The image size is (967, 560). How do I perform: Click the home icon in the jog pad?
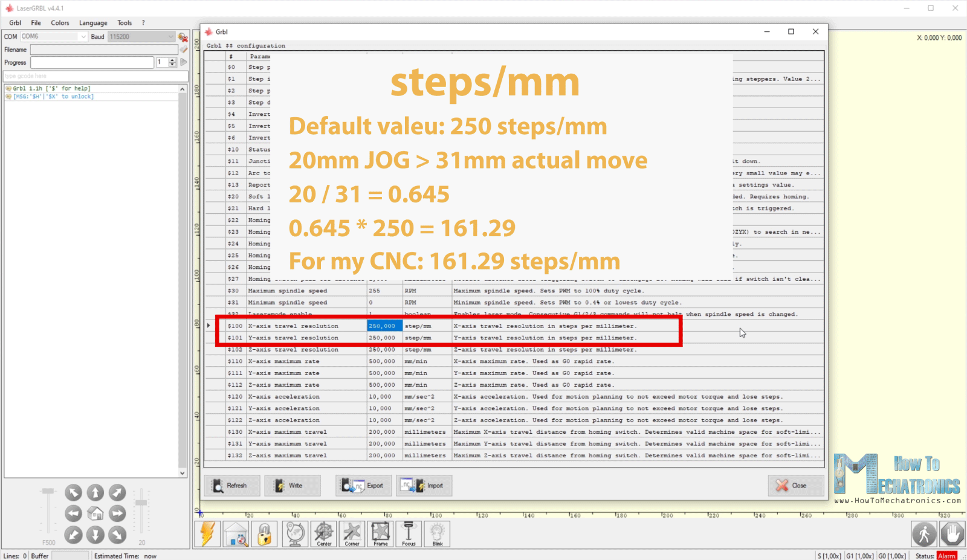point(95,513)
